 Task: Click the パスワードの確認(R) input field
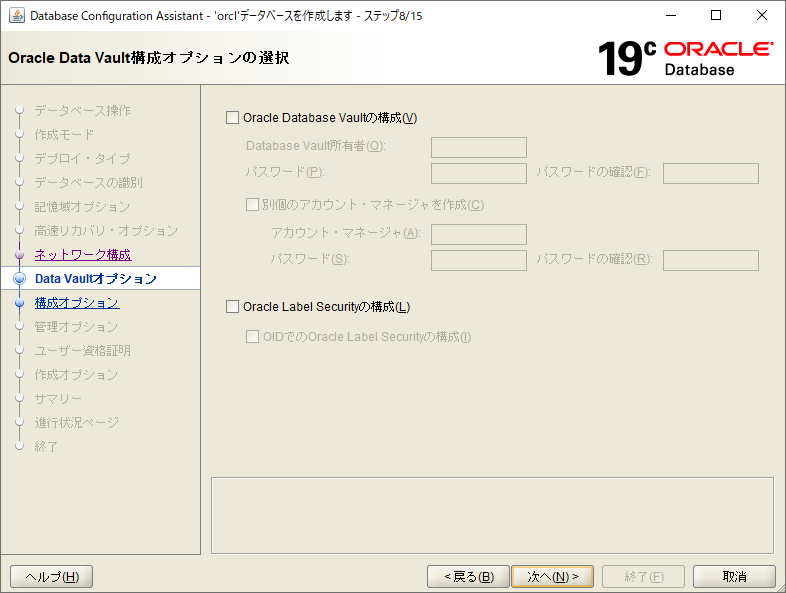710,260
